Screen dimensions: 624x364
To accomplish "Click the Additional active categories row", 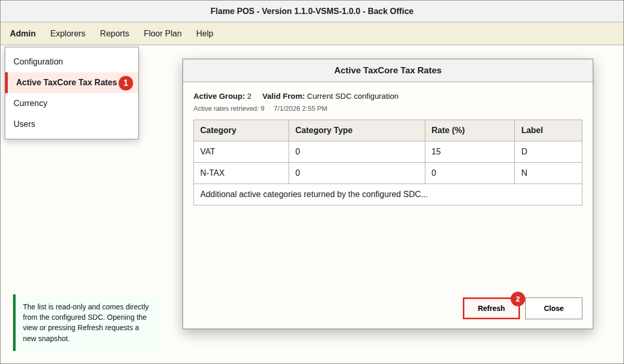I will [x=388, y=194].
